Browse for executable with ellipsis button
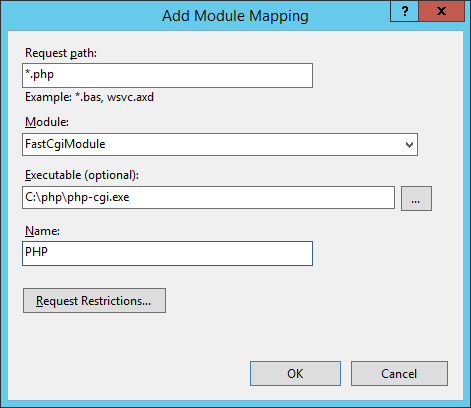Image resolution: width=471 pixels, height=408 pixels. pos(416,199)
